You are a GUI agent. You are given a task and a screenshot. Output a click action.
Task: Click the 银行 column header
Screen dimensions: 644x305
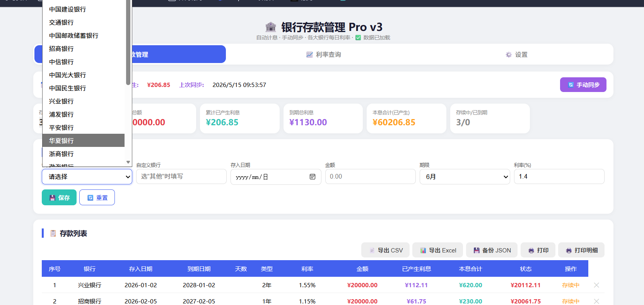[90, 269]
